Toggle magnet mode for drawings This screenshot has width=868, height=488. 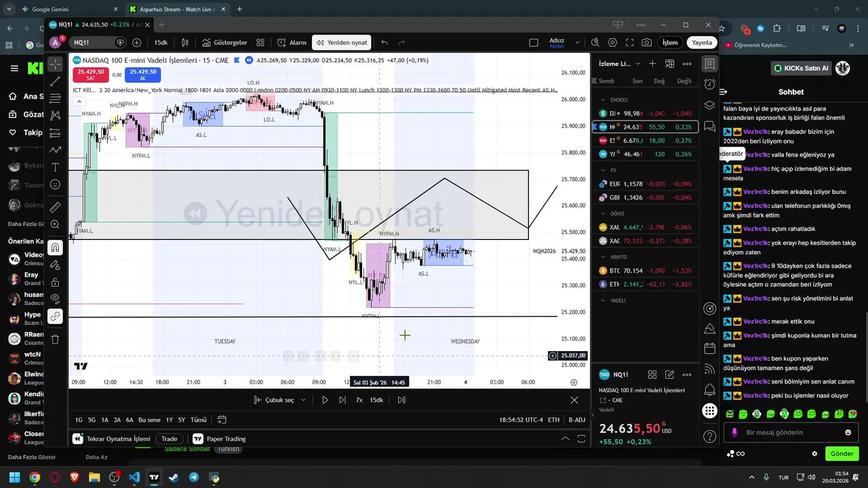click(56, 247)
